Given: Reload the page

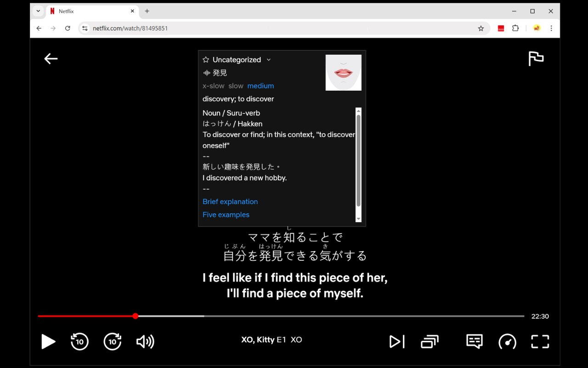Looking at the screenshot, I should pyautogui.click(x=68, y=28).
